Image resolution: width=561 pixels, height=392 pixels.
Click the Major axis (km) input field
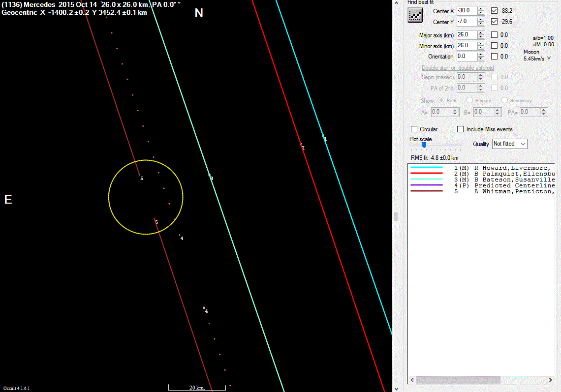pos(467,35)
